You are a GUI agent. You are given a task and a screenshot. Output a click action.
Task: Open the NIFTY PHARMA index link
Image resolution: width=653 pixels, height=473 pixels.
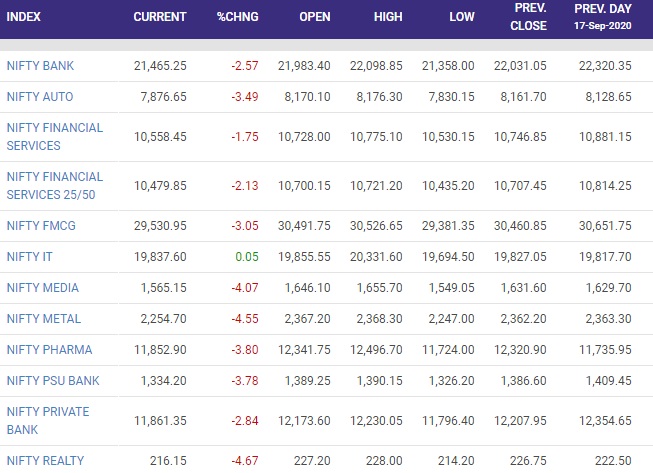pos(49,349)
